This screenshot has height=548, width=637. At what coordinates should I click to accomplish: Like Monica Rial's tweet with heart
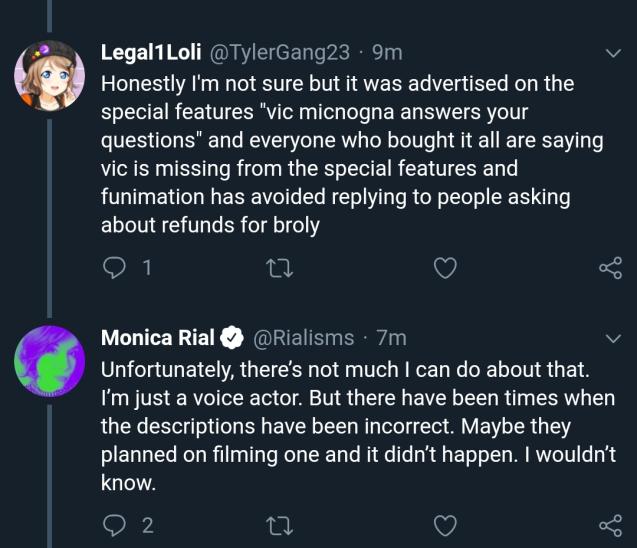(445, 525)
